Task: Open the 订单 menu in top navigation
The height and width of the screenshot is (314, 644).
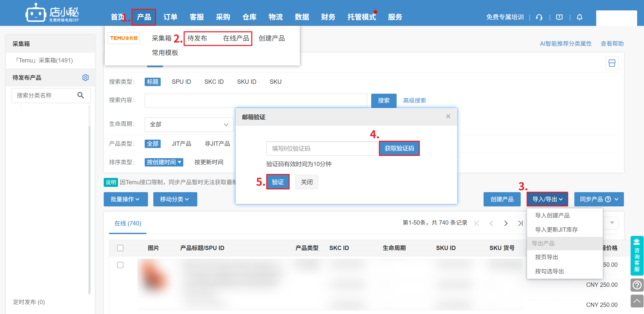Action: [170, 17]
